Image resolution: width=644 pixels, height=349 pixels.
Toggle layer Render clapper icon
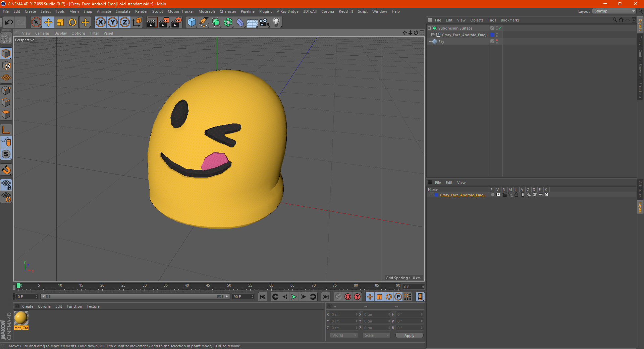(504, 195)
